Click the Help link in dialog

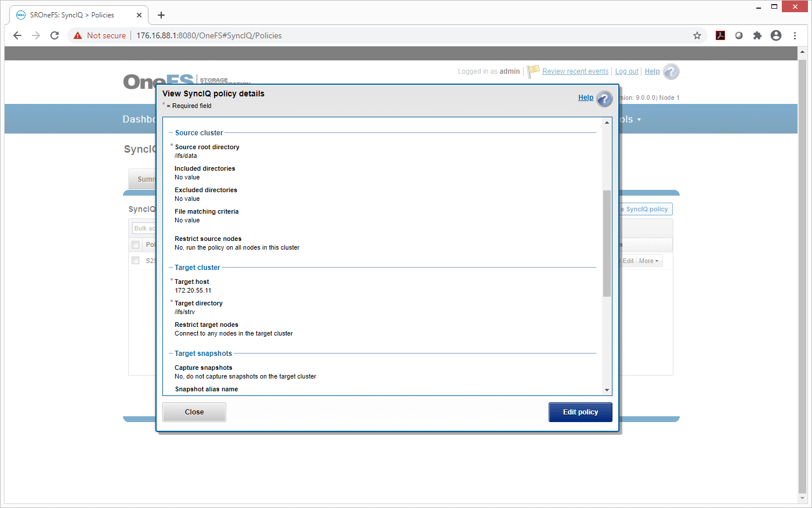[x=586, y=98]
